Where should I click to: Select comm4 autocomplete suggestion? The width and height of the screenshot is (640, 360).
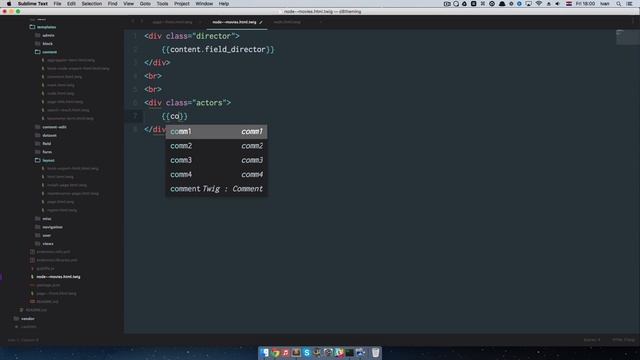tap(216, 174)
